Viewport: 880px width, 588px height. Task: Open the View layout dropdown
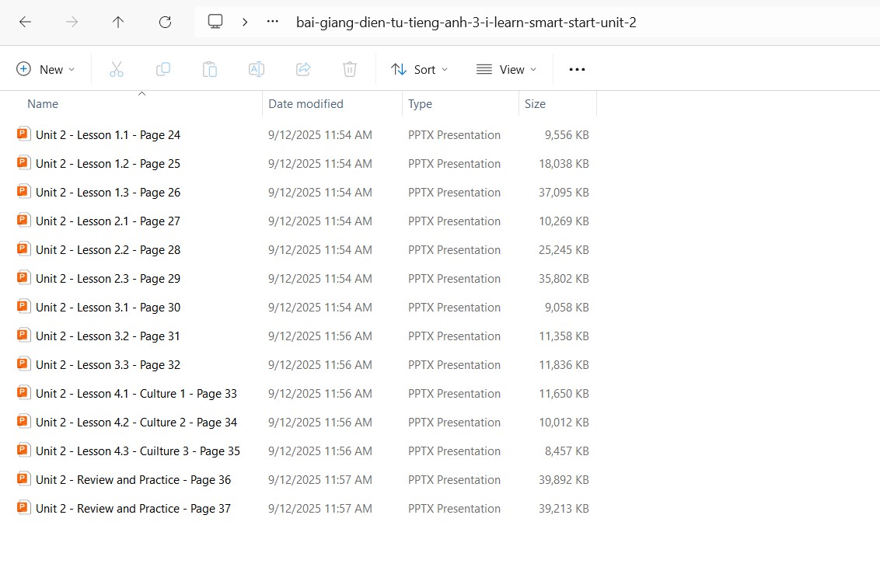(506, 69)
